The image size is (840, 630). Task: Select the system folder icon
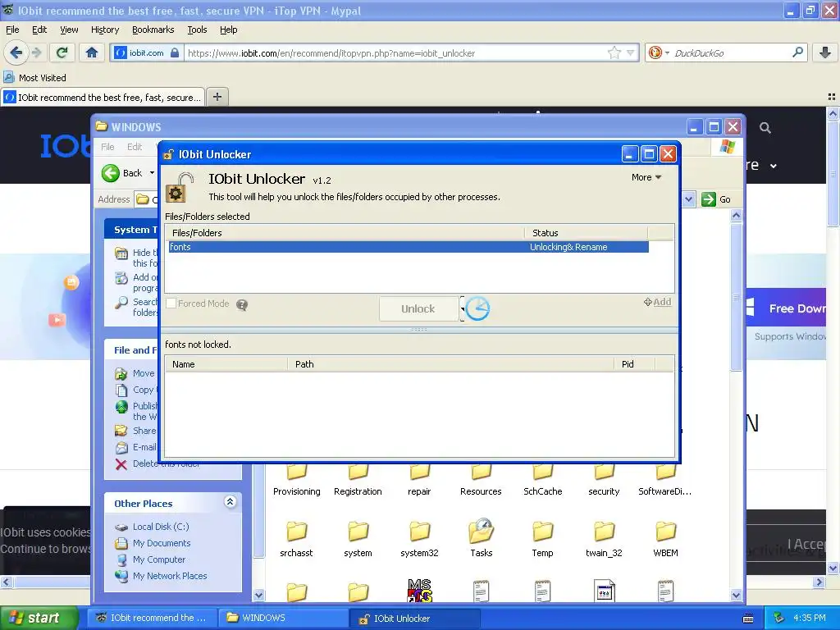358,538
